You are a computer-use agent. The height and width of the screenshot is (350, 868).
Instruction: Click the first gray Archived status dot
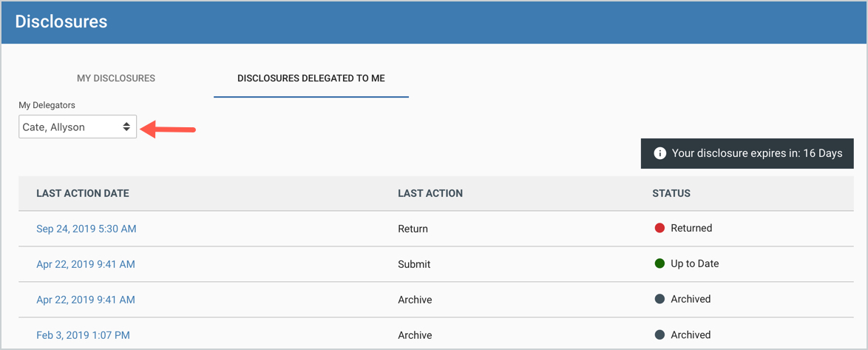(x=660, y=299)
